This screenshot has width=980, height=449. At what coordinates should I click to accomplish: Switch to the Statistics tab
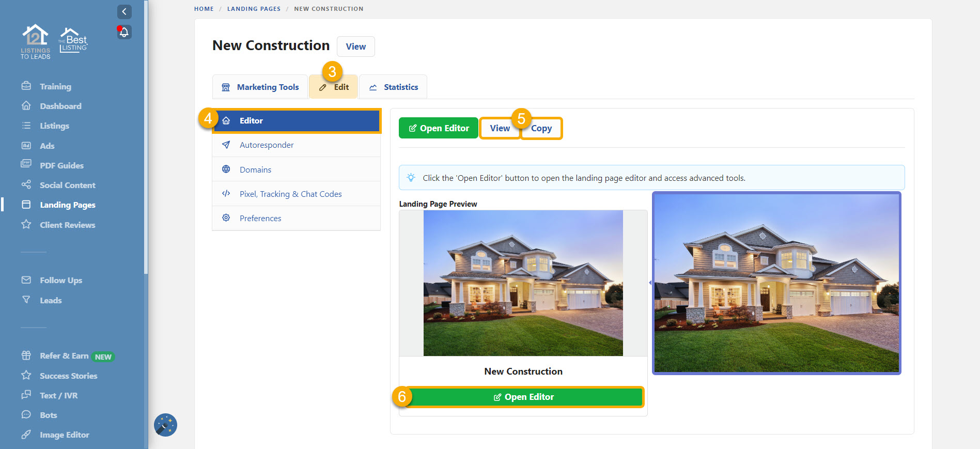(x=393, y=87)
